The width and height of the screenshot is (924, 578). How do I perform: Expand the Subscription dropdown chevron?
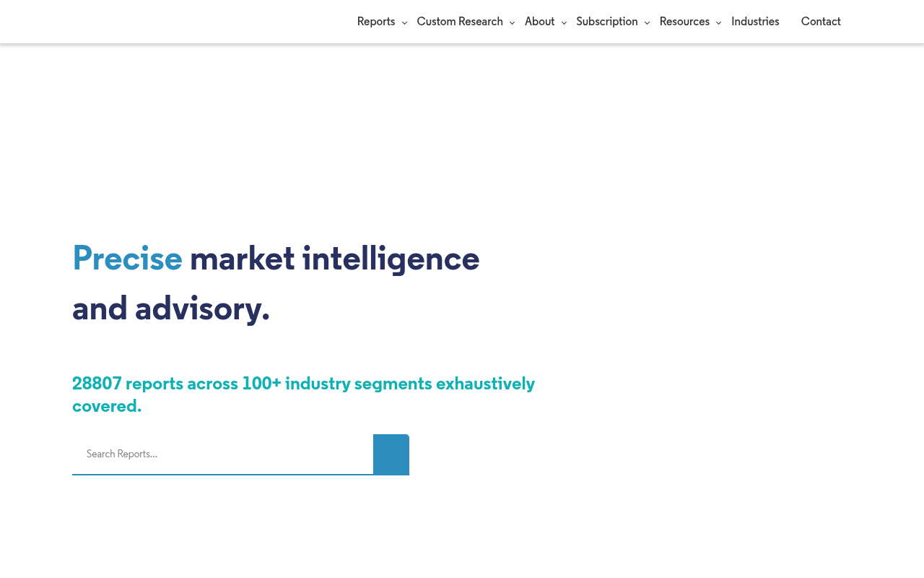click(647, 23)
